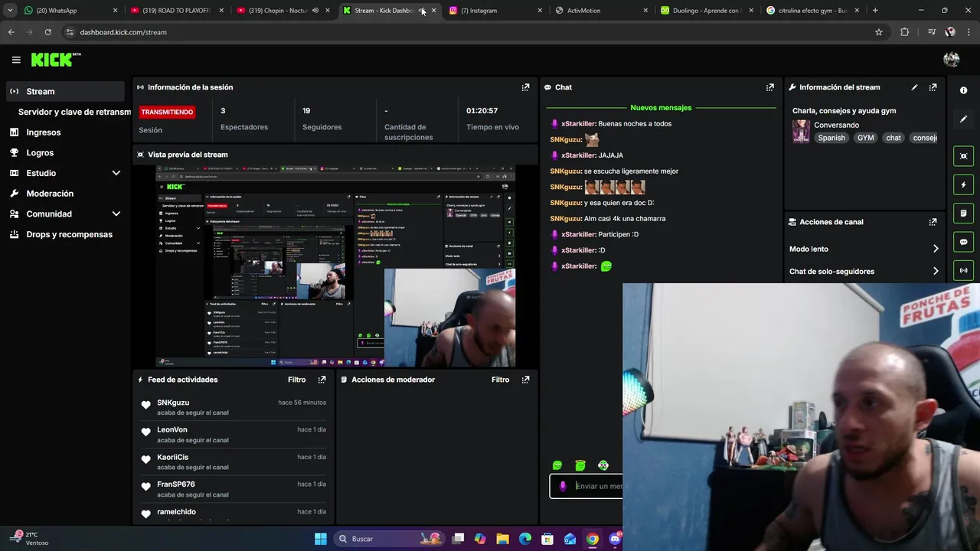Image resolution: width=980 pixels, height=551 pixels.
Task: Open the Windows Start menu
Action: [321, 539]
